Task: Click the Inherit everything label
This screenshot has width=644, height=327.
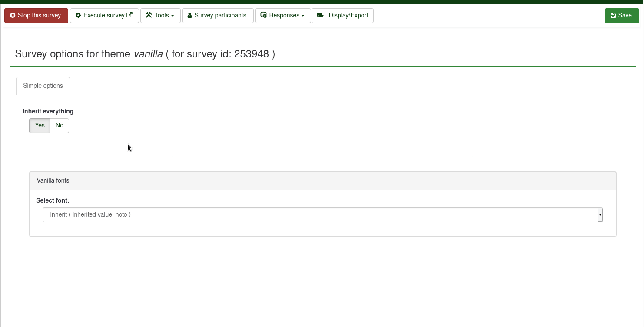Action: pyautogui.click(x=48, y=112)
